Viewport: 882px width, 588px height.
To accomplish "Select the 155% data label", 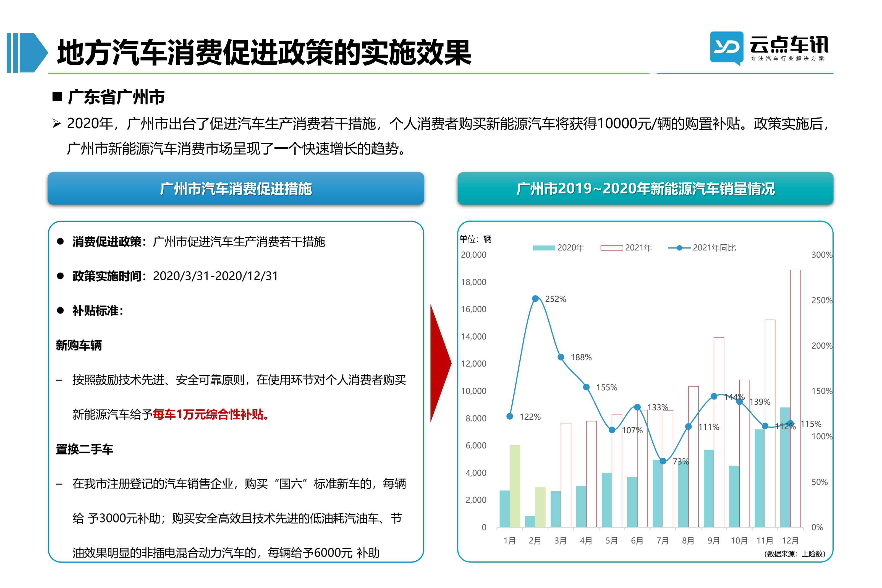I will (x=606, y=387).
